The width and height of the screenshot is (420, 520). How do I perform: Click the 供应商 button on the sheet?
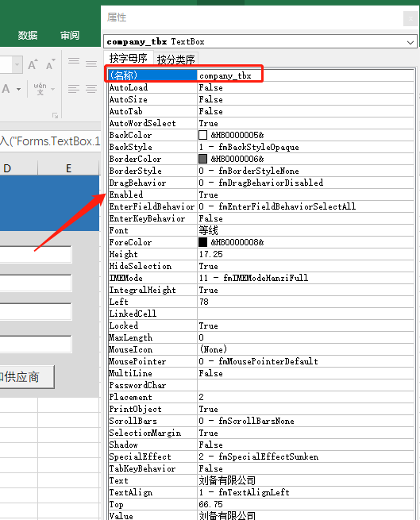[27, 377]
